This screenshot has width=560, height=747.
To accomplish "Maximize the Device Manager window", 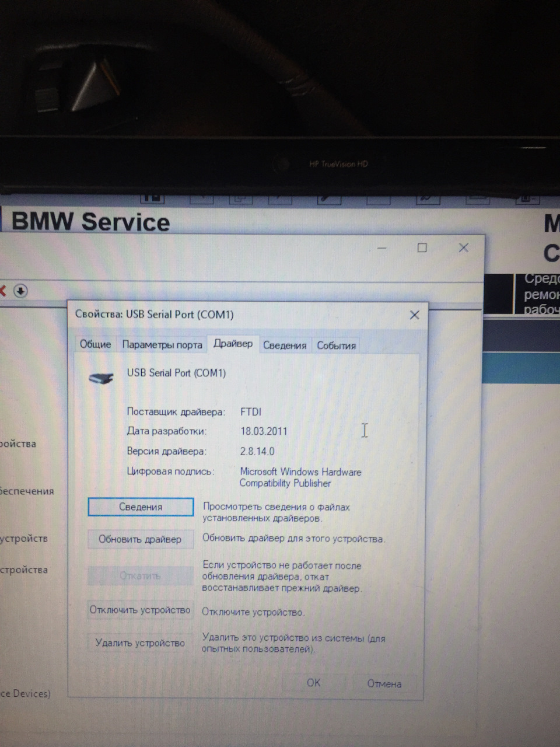I will tap(422, 247).
